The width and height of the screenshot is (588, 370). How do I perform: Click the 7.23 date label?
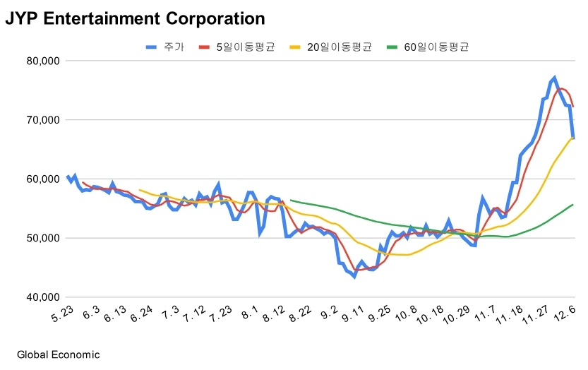(220, 314)
